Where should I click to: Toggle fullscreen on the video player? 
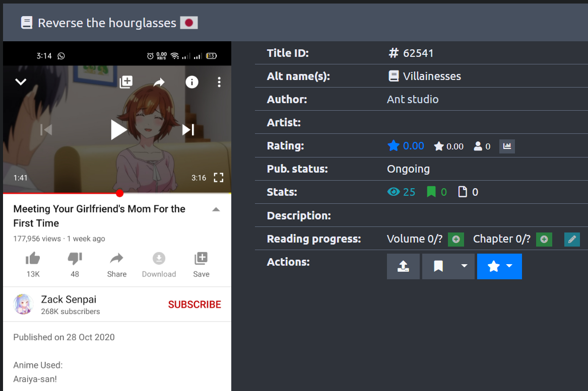[219, 177]
